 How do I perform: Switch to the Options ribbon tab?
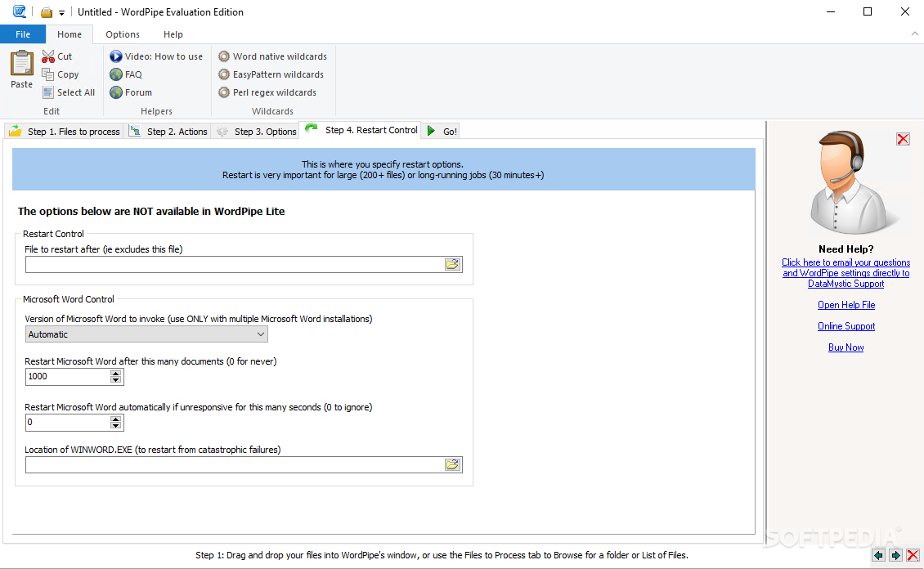pos(123,34)
